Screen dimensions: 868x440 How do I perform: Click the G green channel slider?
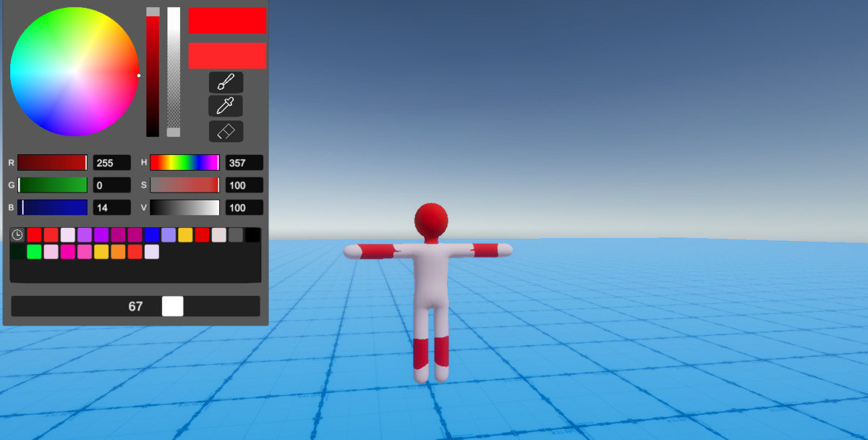click(53, 185)
